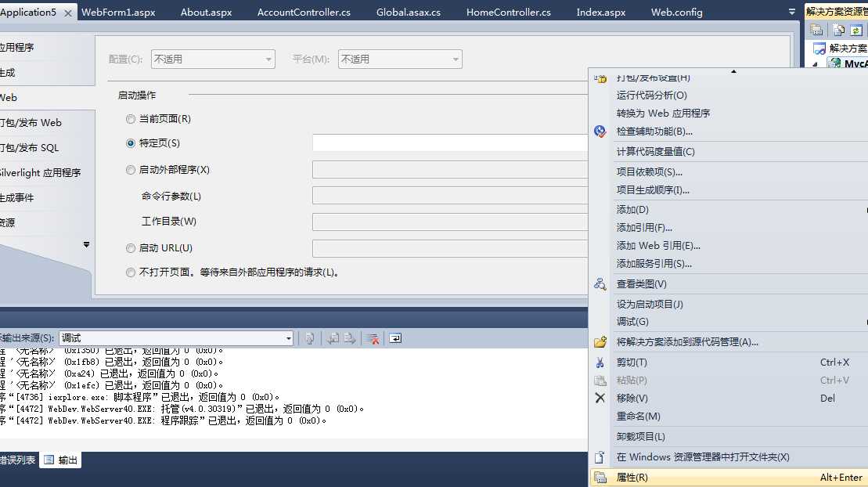Click the 特定页 text input field

click(450, 142)
